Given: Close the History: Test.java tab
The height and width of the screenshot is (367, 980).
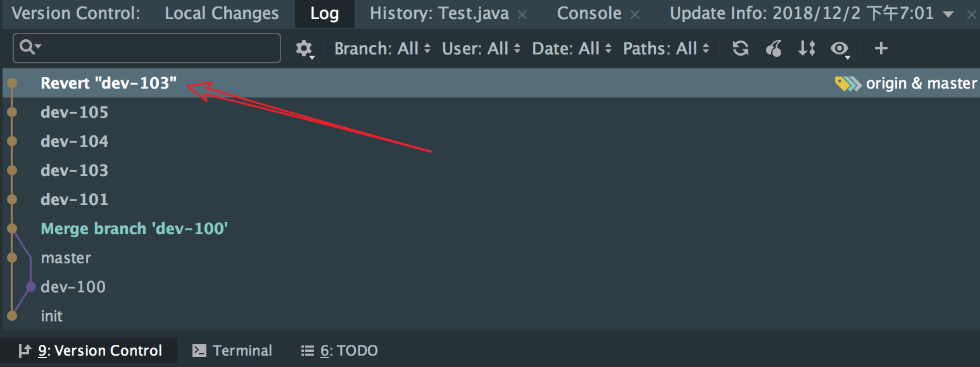Looking at the screenshot, I should pos(522,15).
